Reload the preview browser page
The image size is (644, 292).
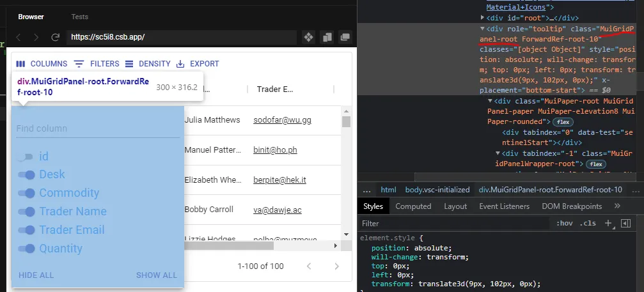pos(55,37)
